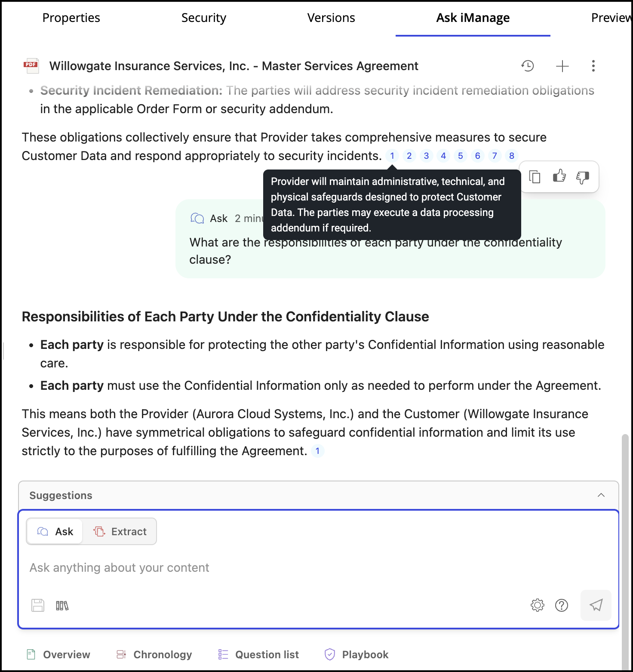The height and width of the screenshot is (672, 633).
Task: Click the Ask anything about your content field
Action: [x=318, y=568]
